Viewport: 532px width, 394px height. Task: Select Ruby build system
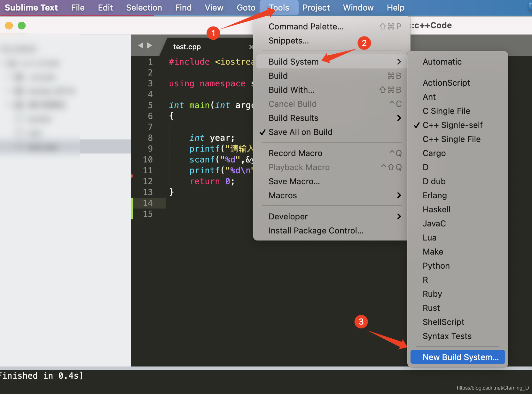pos(458,294)
